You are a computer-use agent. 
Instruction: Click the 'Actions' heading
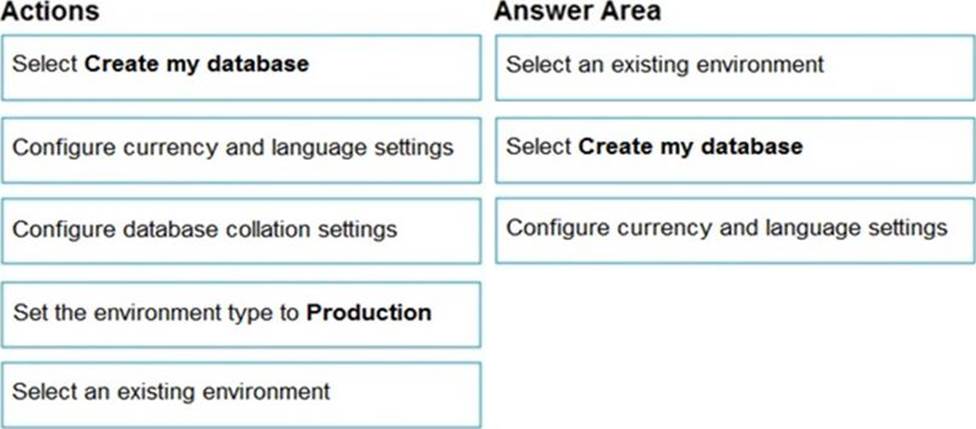tap(50, 12)
